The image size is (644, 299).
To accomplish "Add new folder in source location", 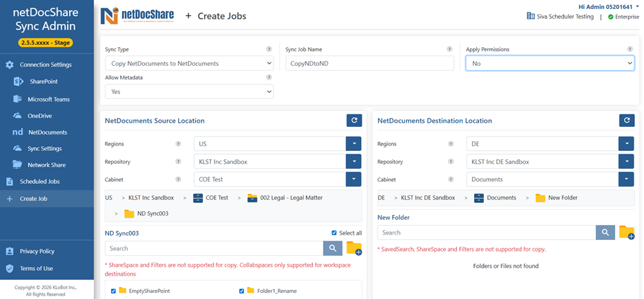I will point(354,248).
